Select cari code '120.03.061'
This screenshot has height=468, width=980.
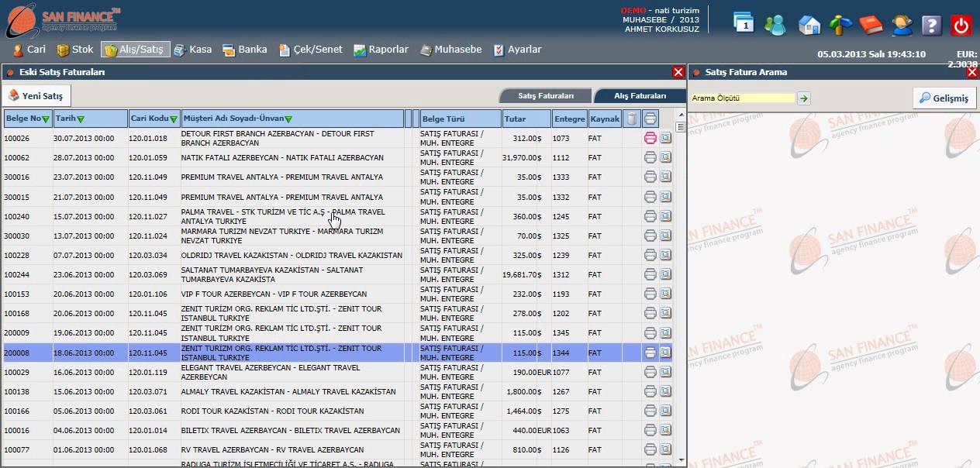coord(154,411)
